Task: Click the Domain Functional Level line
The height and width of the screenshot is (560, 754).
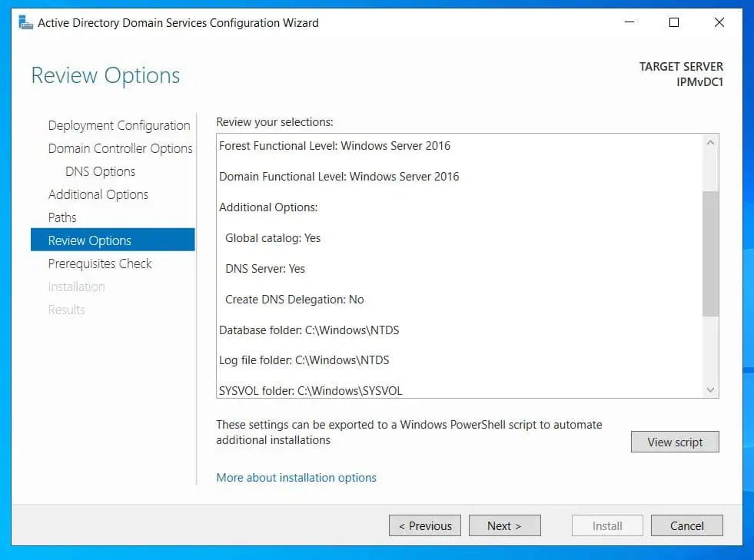Action: pyautogui.click(x=339, y=177)
